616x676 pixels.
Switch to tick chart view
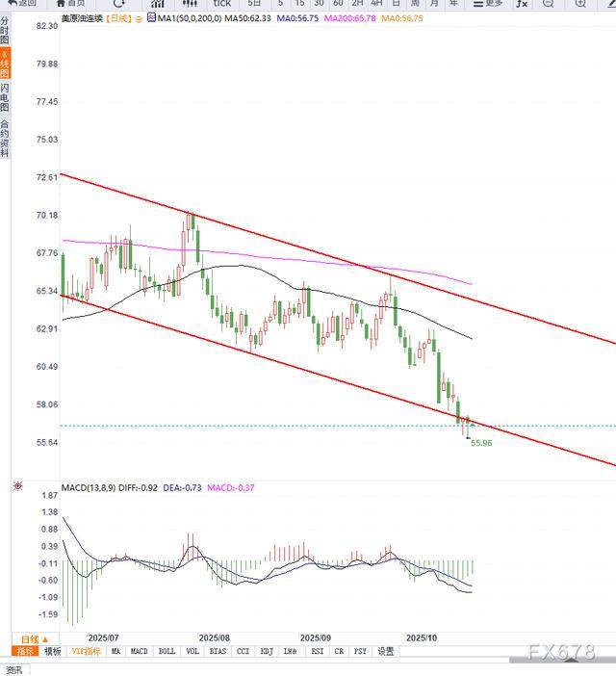click(221, 3)
